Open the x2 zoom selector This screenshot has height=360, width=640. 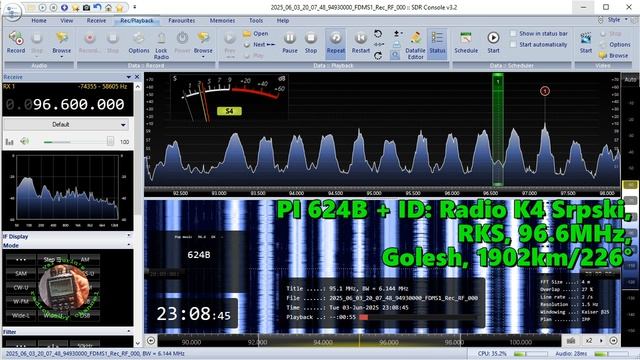click(x=589, y=340)
